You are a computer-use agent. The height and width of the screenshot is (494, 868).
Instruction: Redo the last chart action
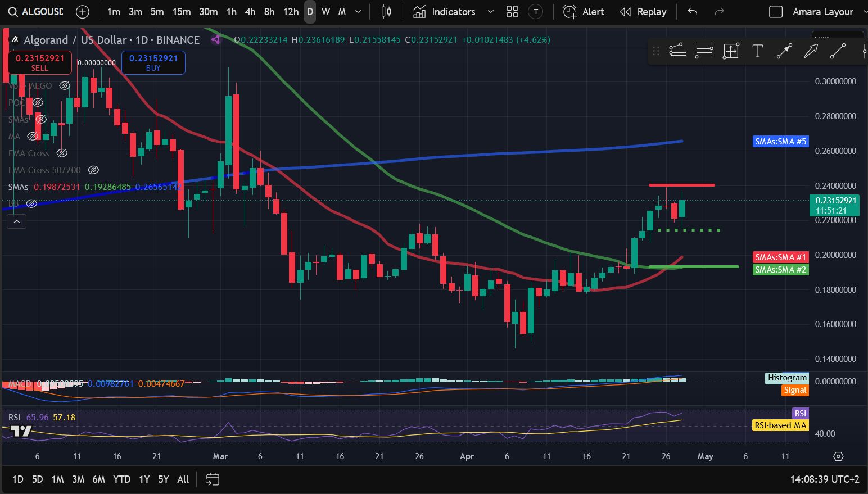tap(719, 12)
